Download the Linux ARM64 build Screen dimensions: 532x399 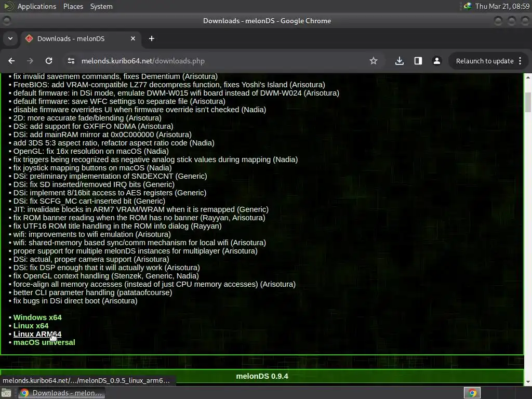coord(37,334)
